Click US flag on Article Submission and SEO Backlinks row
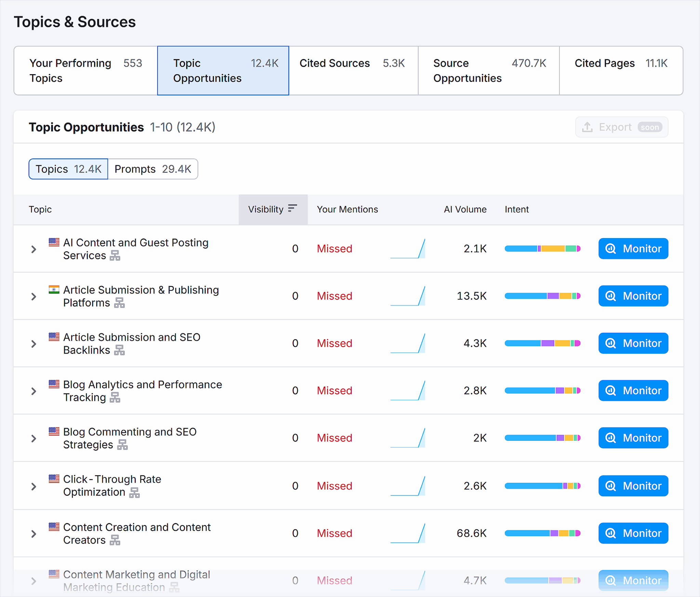 [x=54, y=337]
